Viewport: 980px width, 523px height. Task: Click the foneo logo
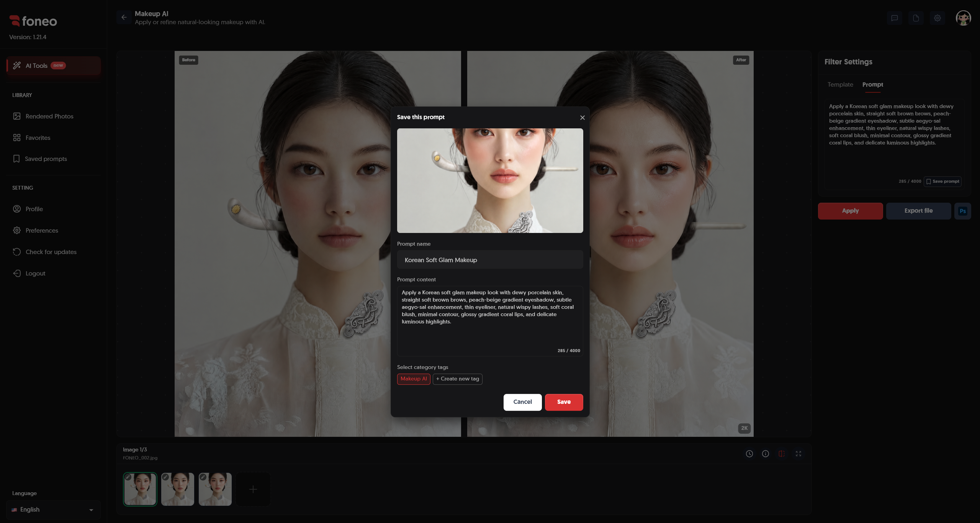click(x=33, y=21)
